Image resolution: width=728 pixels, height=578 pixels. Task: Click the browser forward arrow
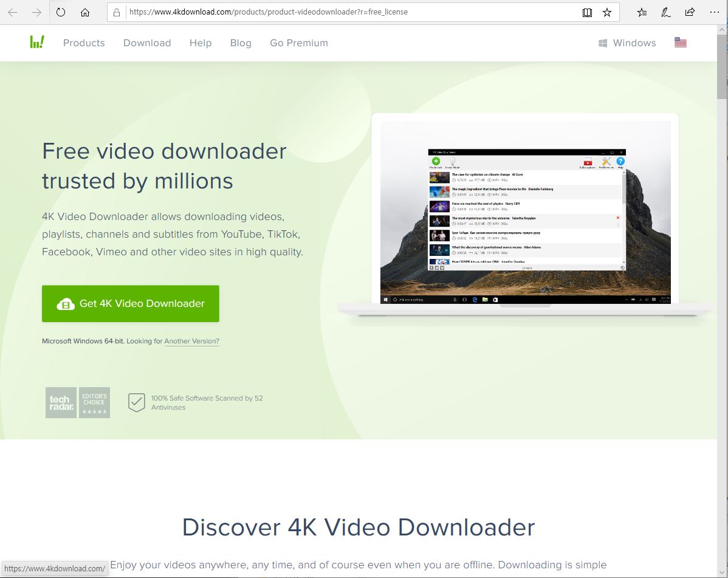(36, 13)
